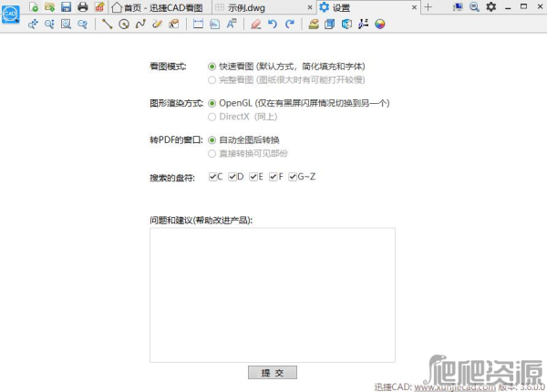The image size is (547, 392).
Task: Click the 提交 submit button
Action: point(273,373)
